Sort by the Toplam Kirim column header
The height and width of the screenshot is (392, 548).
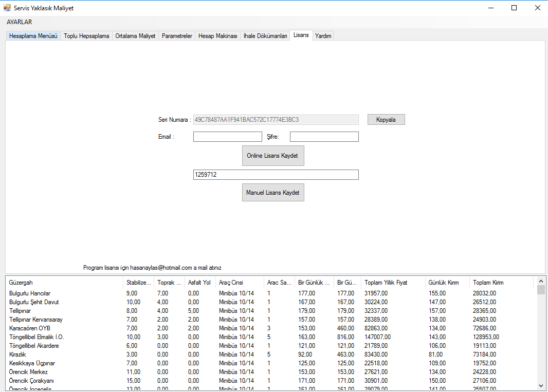502,283
